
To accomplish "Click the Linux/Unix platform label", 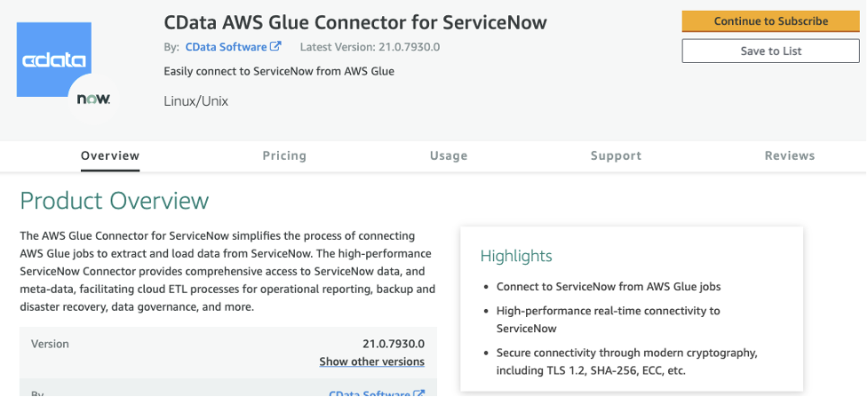I will [196, 101].
